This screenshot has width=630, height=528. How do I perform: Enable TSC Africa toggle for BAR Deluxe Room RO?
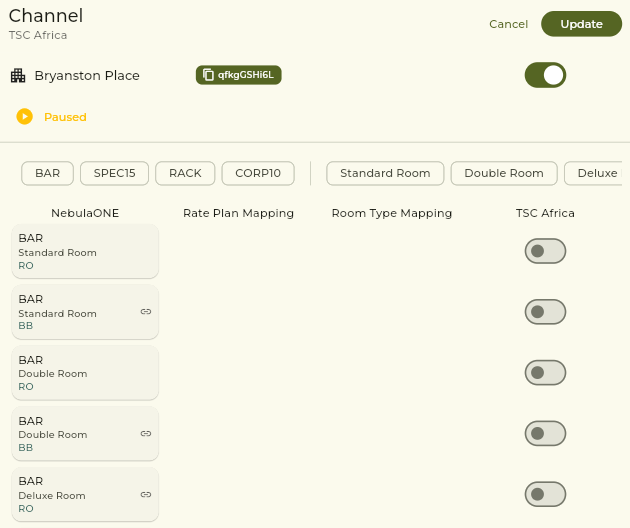coord(545,494)
